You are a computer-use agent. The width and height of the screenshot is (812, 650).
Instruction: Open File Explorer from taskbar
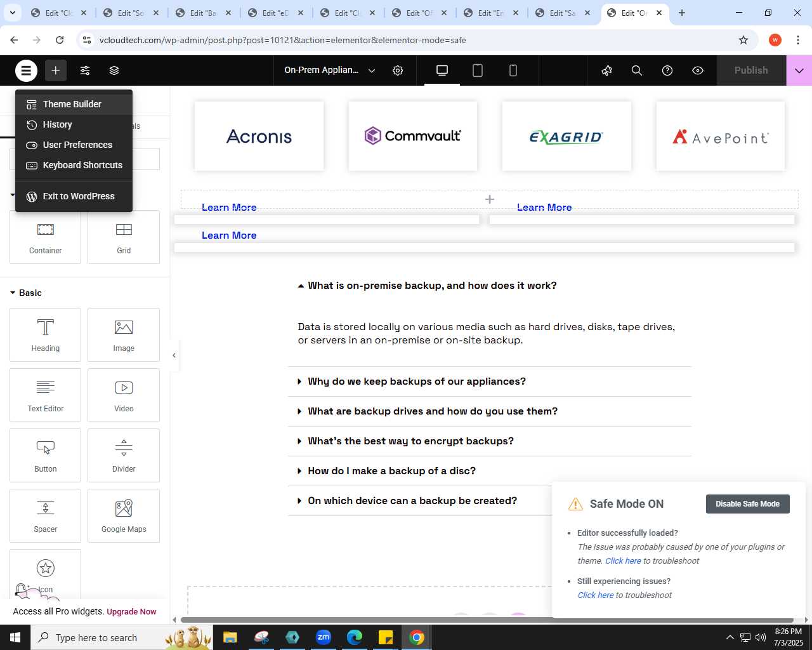[x=230, y=637]
